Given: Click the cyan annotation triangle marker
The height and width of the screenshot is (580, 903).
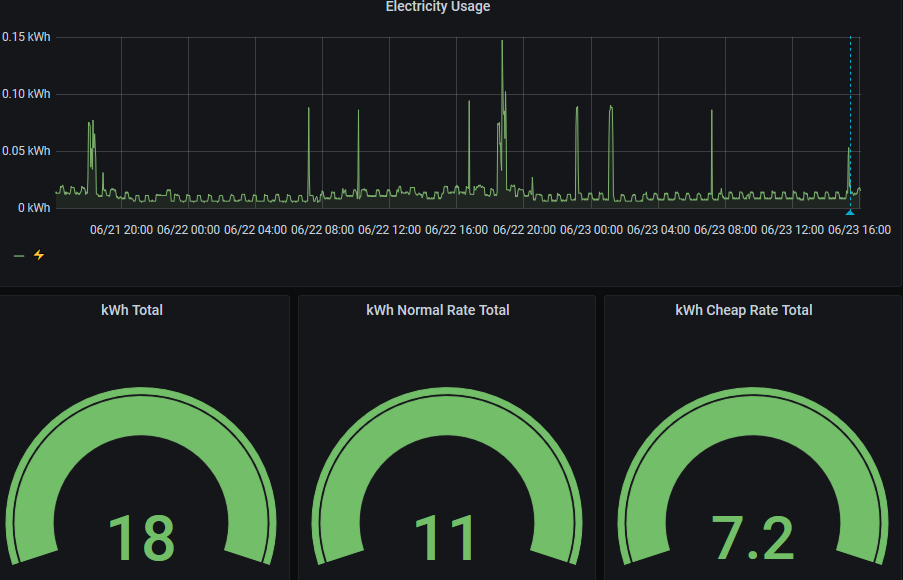Looking at the screenshot, I should 850,212.
